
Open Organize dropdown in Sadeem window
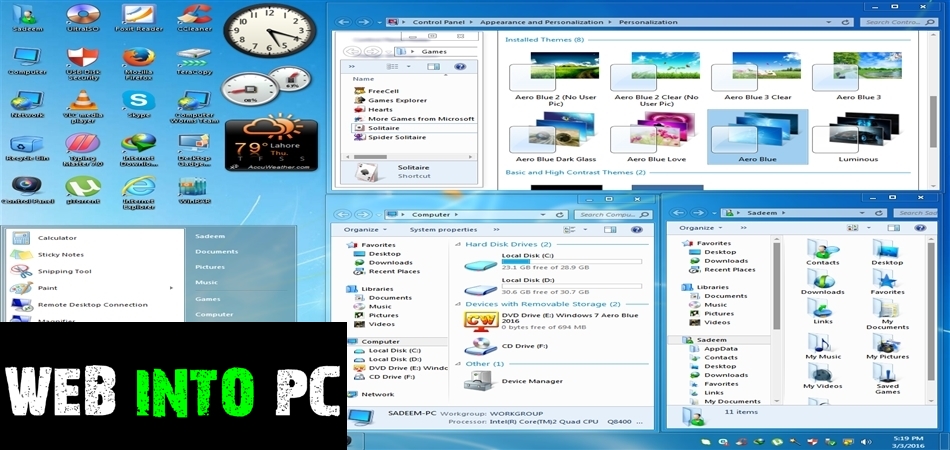(x=700, y=228)
